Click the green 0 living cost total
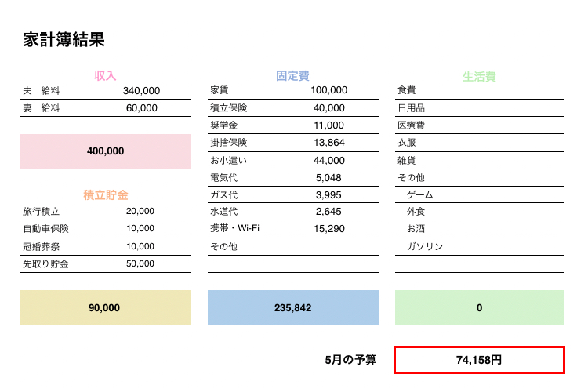This screenshot has width=588, height=392. (x=480, y=307)
